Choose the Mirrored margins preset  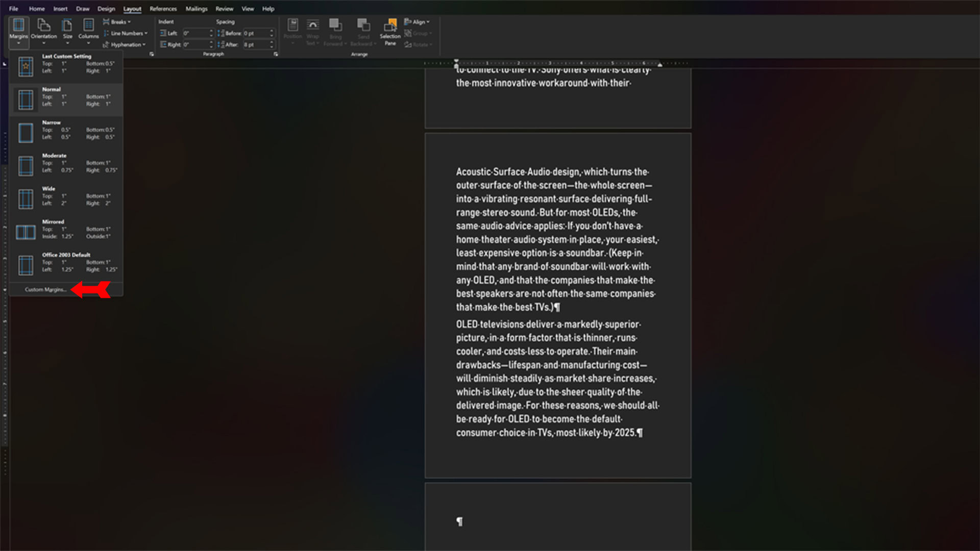pyautogui.click(x=66, y=231)
